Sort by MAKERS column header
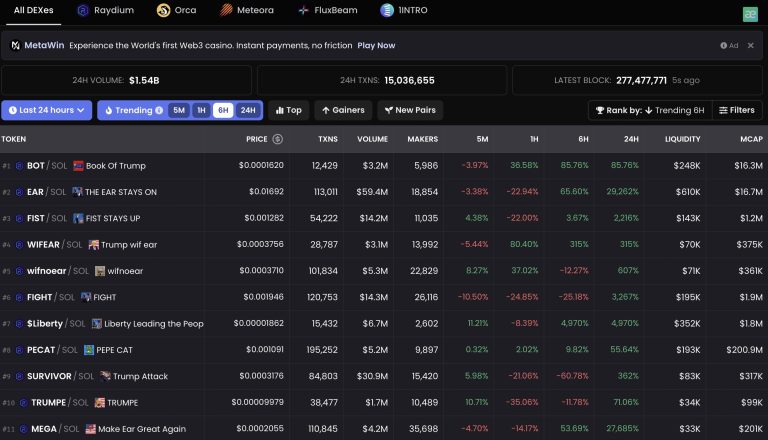The image size is (768, 440). [423, 139]
